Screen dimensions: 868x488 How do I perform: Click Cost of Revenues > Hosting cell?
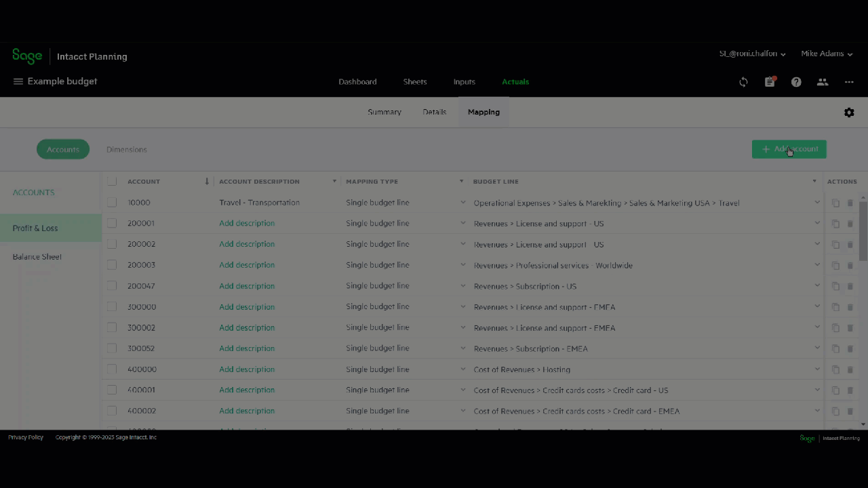[x=522, y=370]
